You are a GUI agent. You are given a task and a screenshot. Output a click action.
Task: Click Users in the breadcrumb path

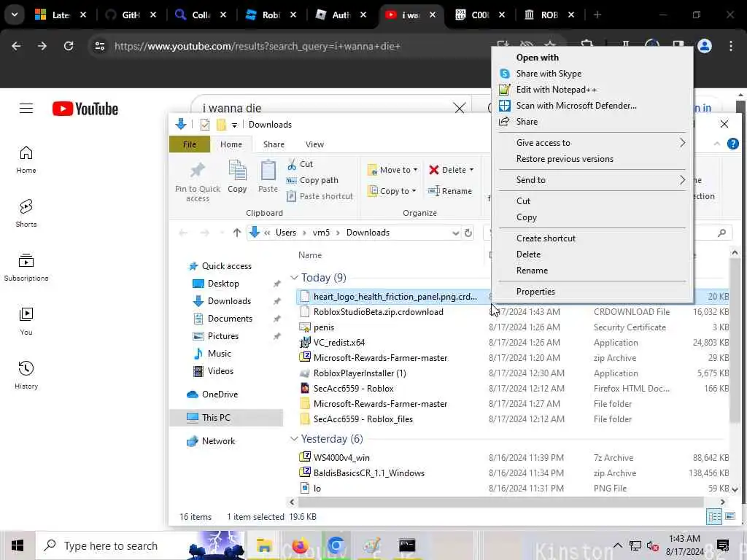286,233
